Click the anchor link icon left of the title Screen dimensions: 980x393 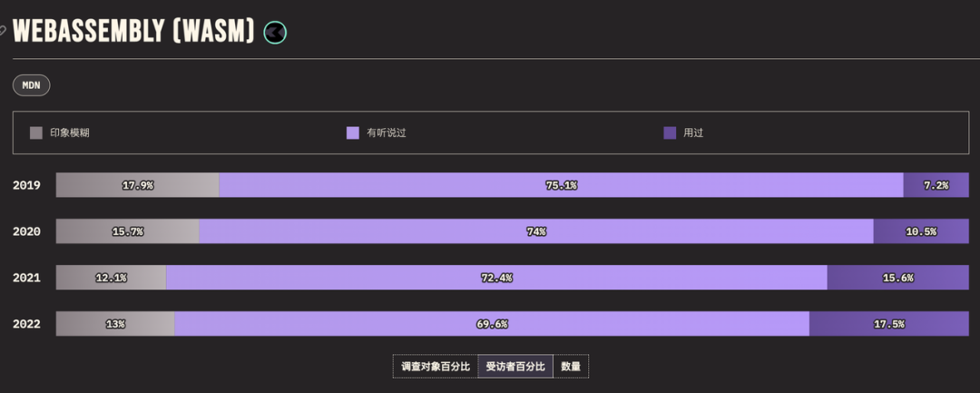[x=3, y=30]
